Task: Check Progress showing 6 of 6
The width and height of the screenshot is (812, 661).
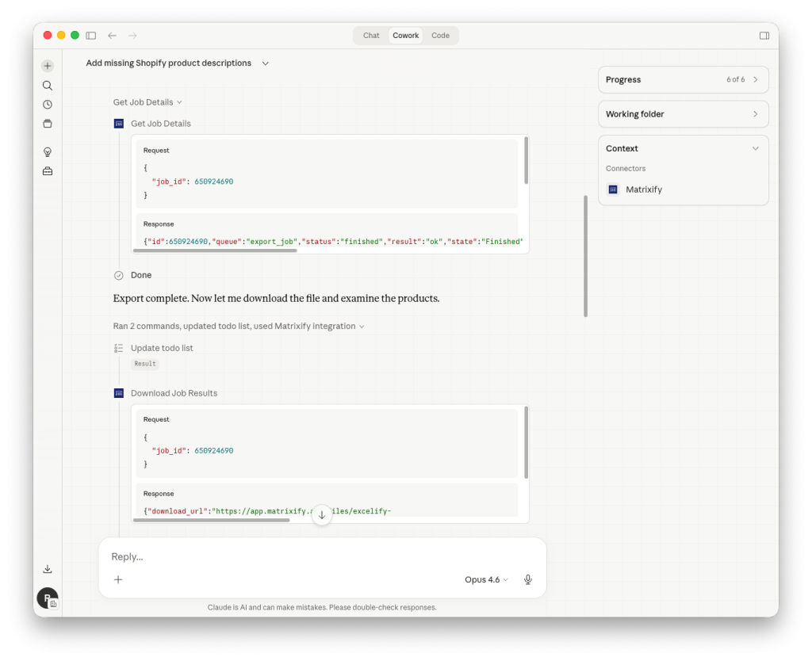Action: (683, 79)
